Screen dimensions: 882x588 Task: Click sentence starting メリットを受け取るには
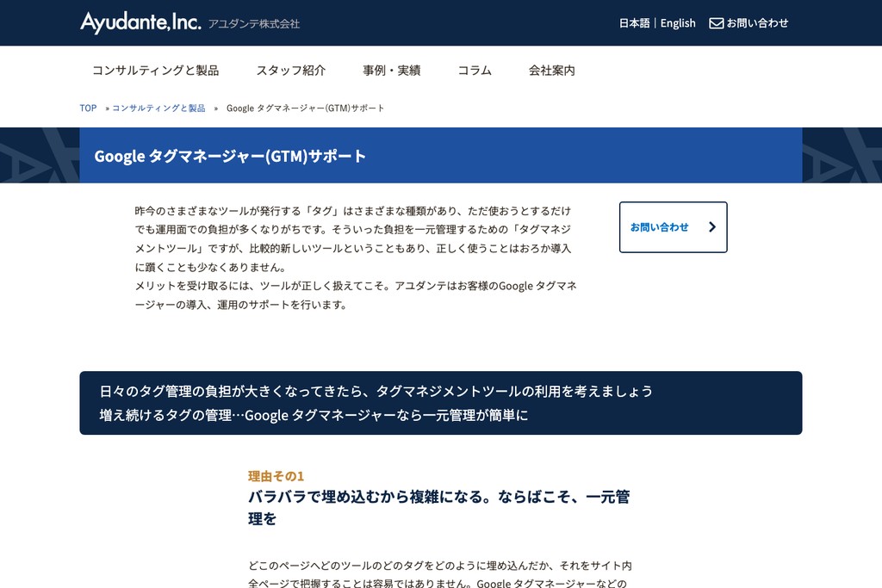pos(356,295)
